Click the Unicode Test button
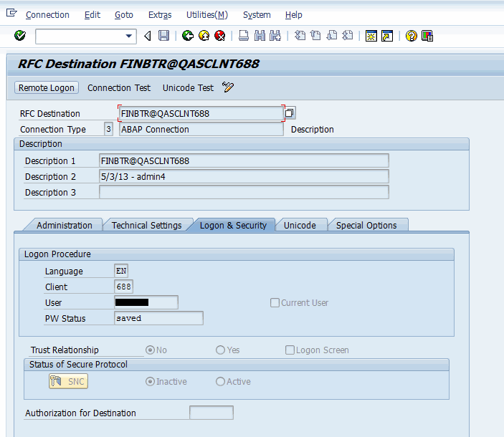Viewport: 504px width, 437px height. coord(188,87)
